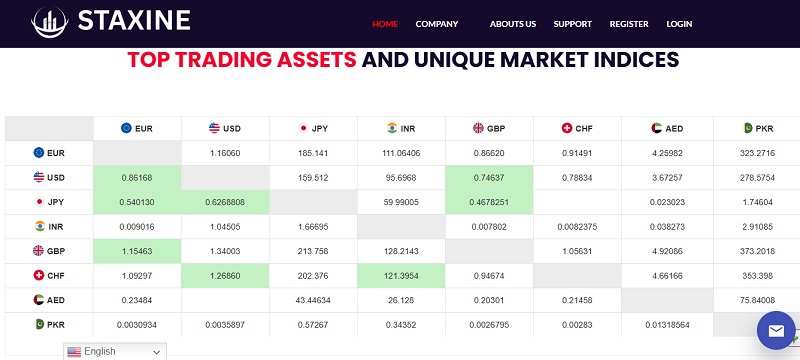Open the LOGIN page
The width and height of the screenshot is (800, 360).
click(x=679, y=24)
